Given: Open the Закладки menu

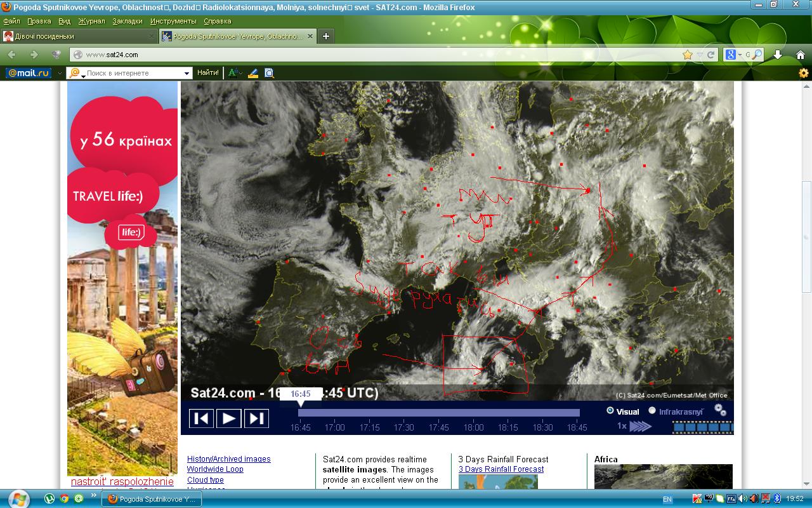Looking at the screenshot, I should click(128, 21).
